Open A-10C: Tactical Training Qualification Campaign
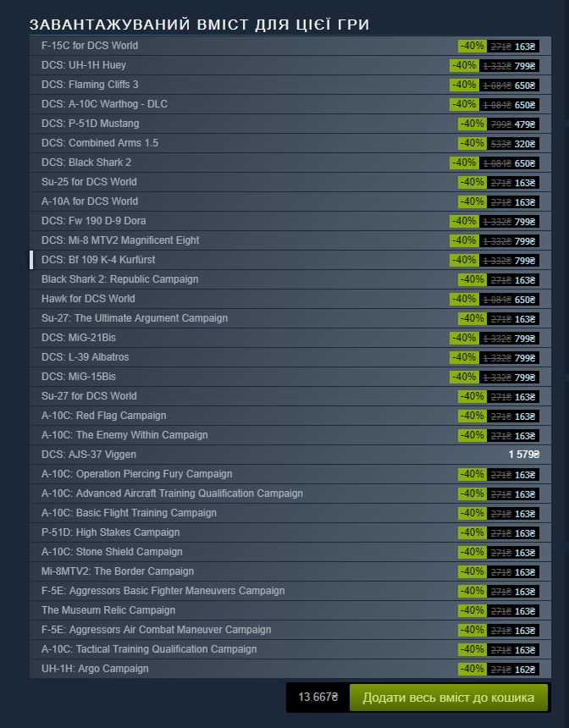Viewport: 569px width, 728px height. pos(290,650)
